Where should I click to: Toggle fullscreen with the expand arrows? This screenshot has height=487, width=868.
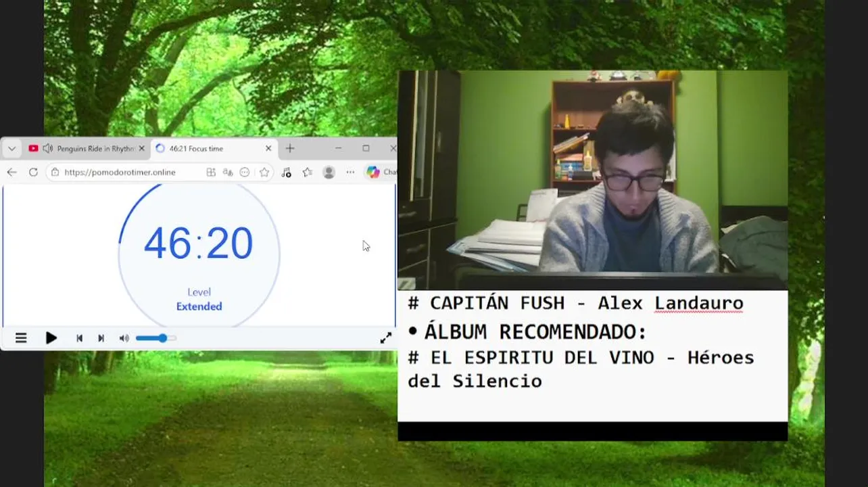click(x=386, y=338)
